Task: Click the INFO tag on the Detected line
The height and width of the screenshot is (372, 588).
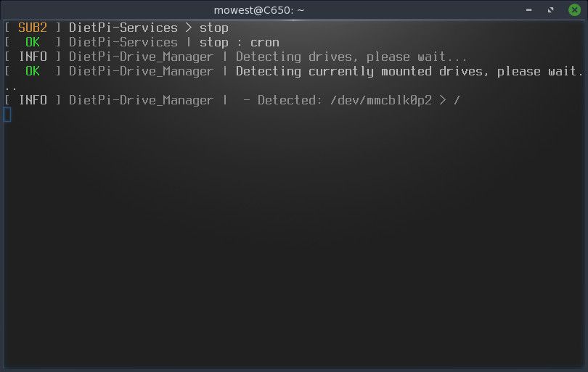Action: pyautogui.click(x=33, y=100)
